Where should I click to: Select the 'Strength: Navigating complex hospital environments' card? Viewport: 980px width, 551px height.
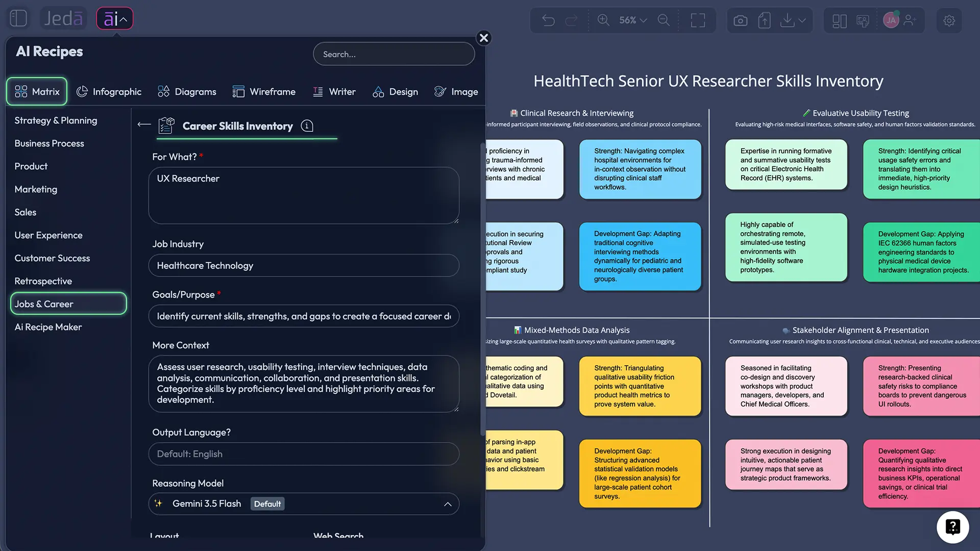pos(640,169)
